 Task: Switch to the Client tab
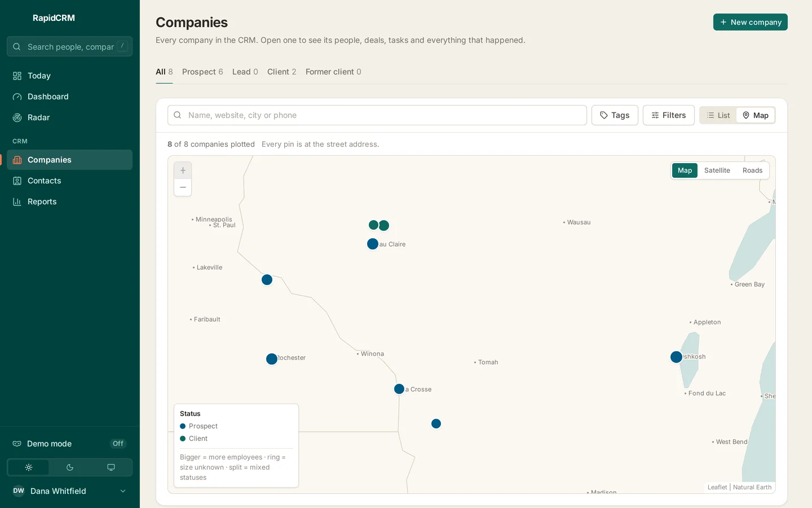coord(282,72)
